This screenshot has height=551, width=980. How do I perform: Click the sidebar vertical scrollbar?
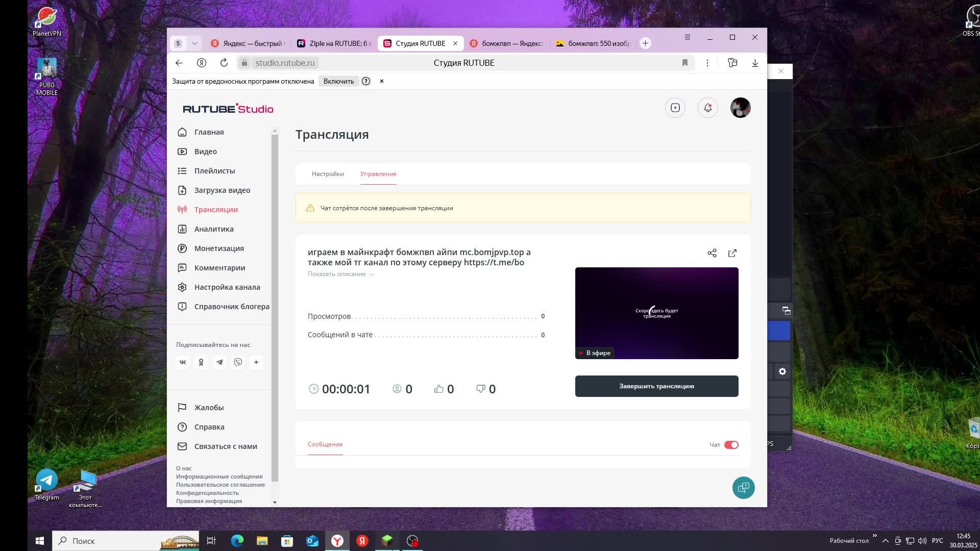click(275, 306)
